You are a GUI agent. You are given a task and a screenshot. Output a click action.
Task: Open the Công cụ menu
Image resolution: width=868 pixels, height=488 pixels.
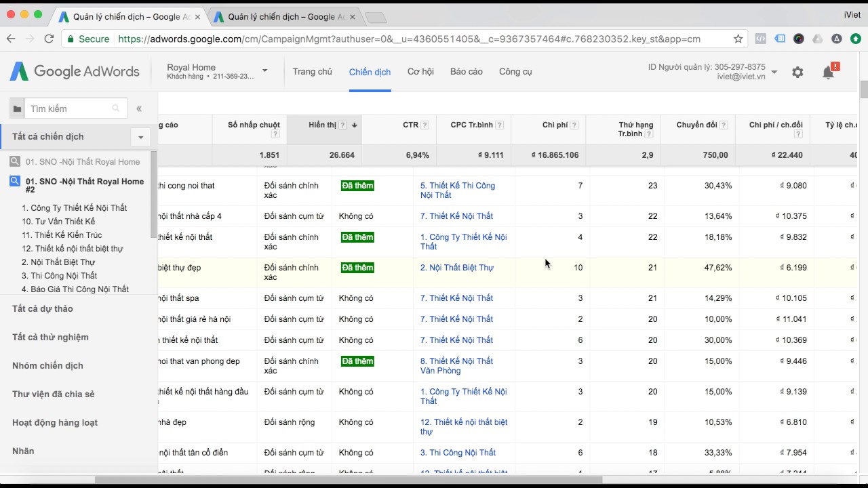[x=515, y=71]
